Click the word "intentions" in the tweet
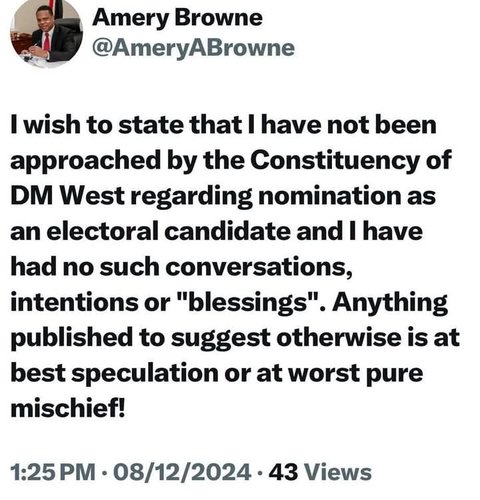The width and height of the screenshot is (480, 500). click(74, 303)
